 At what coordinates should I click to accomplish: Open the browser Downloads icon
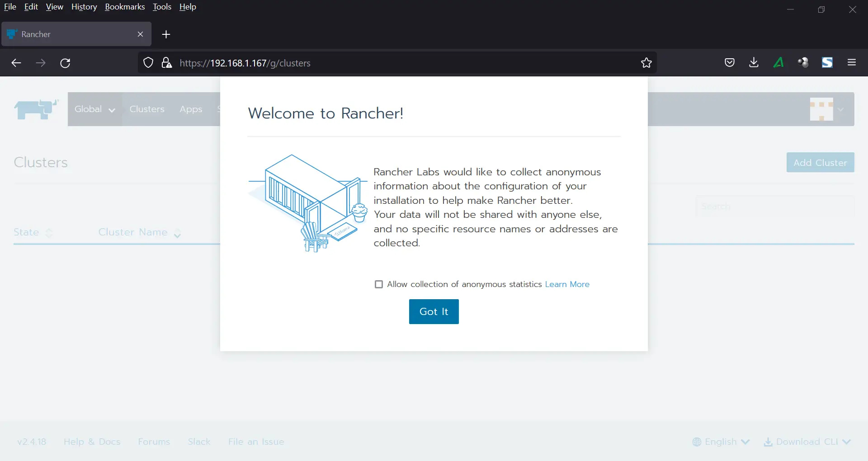tap(754, 62)
